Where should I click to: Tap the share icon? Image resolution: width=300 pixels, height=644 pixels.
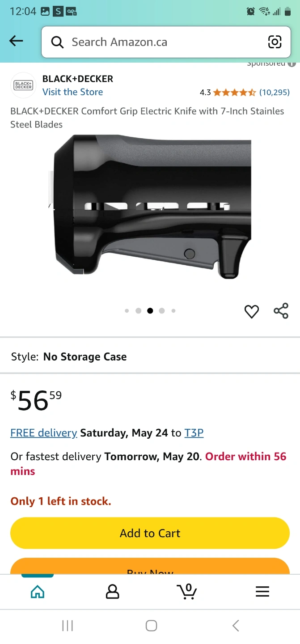(x=281, y=311)
